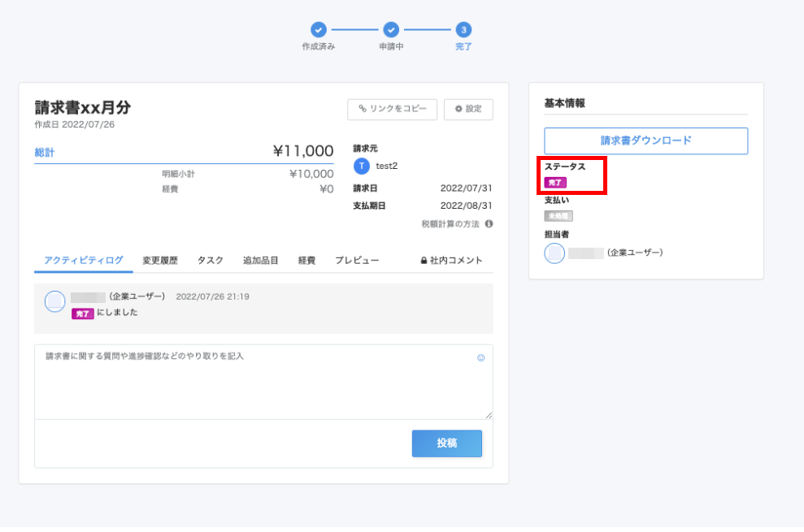Image resolution: width=804 pixels, height=532 pixels.
Task: Click the 税額計算の方法 text
Action: [450, 224]
